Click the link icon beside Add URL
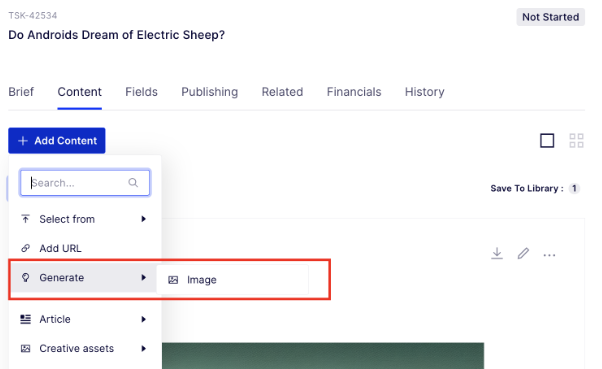Screen dimensions: 602x369 click(x=25, y=248)
